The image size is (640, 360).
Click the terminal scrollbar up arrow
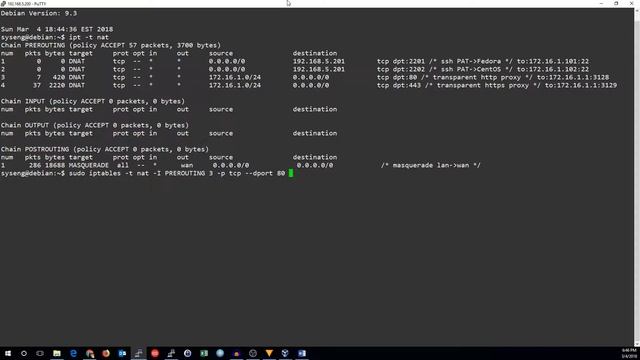click(x=637, y=10)
